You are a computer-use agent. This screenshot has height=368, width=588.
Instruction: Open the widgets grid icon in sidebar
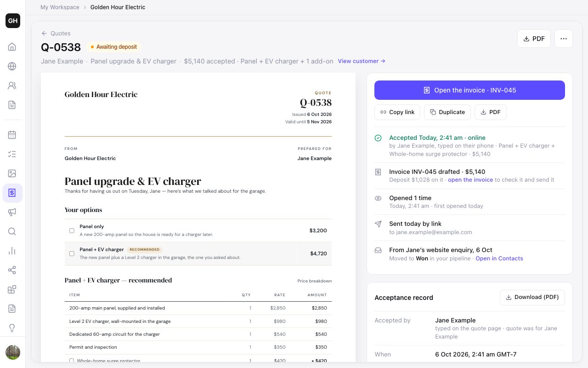pyautogui.click(x=12, y=289)
